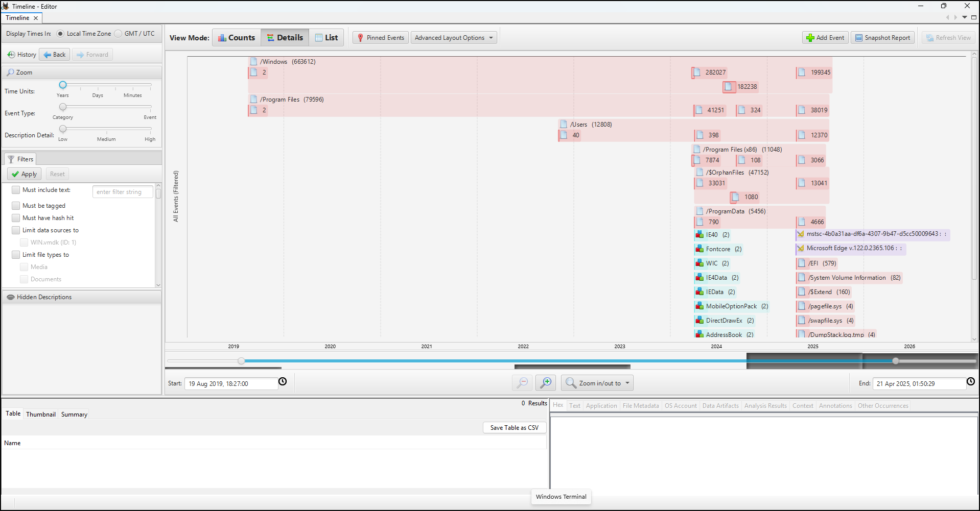The width and height of the screenshot is (980, 511).
Task: Select the Fontcore registry event icon
Action: point(699,249)
